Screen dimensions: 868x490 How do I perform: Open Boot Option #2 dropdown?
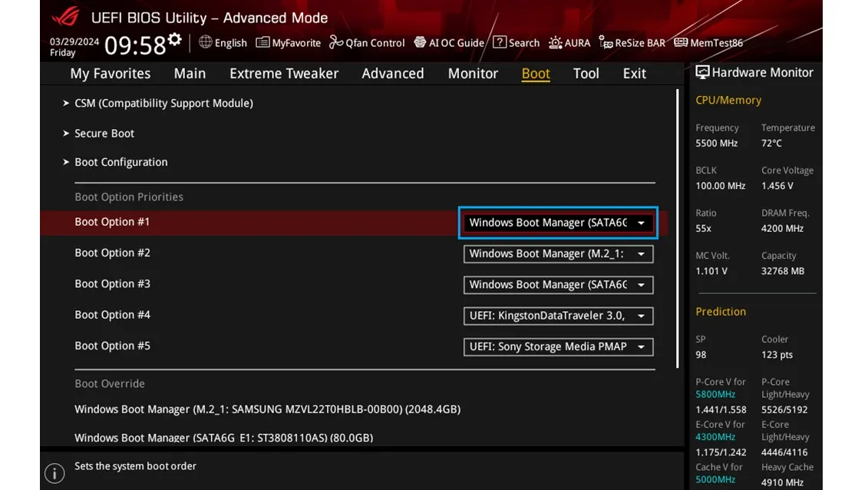pyautogui.click(x=558, y=253)
